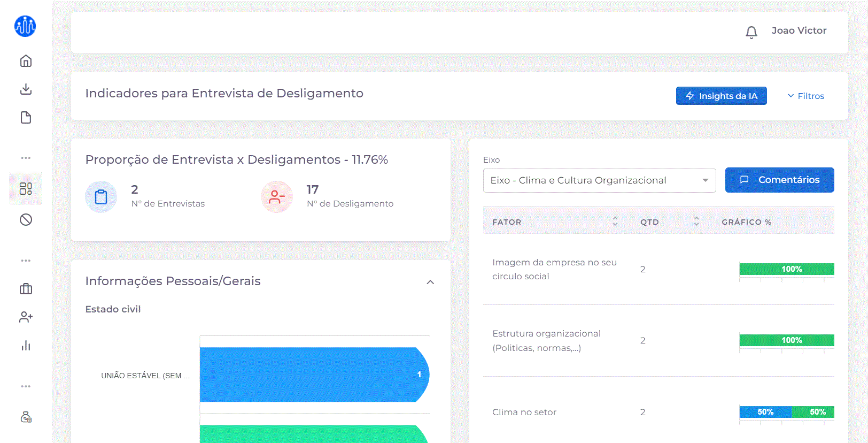
Task: Click the UNIÃO ESTÁVEL (SEM ... axis label
Action: click(x=145, y=376)
